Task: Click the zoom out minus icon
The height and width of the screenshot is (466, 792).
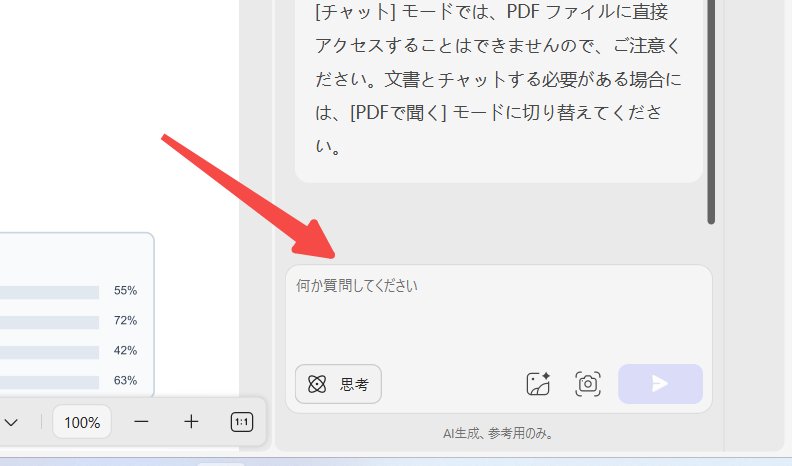Action: pos(141,422)
